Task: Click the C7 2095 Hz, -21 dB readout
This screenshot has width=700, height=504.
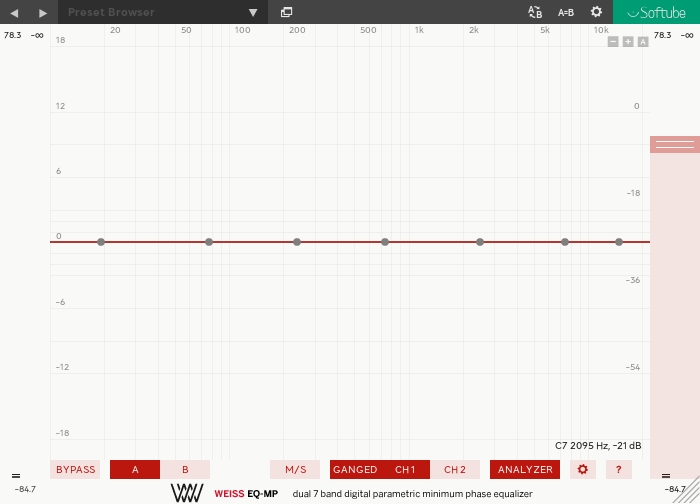Action: [598, 446]
